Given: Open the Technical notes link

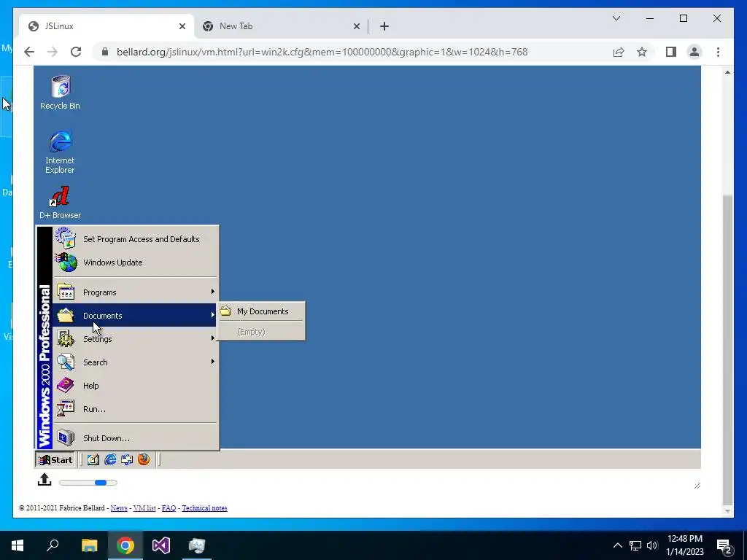Looking at the screenshot, I should (204, 508).
